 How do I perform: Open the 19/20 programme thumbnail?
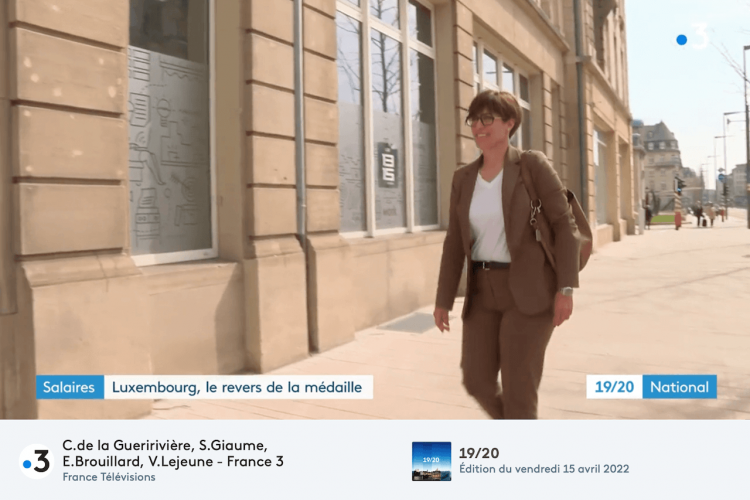click(431, 461)
